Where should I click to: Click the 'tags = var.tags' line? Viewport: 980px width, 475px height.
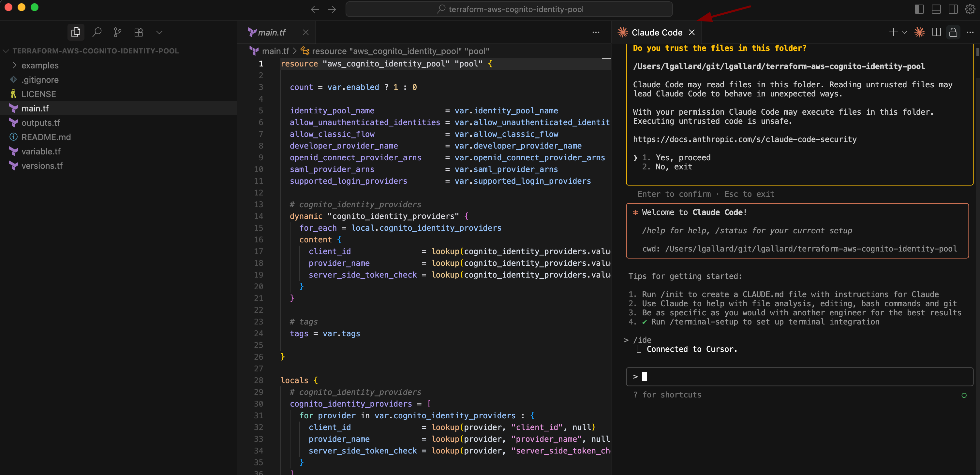[x=324, y=334]
